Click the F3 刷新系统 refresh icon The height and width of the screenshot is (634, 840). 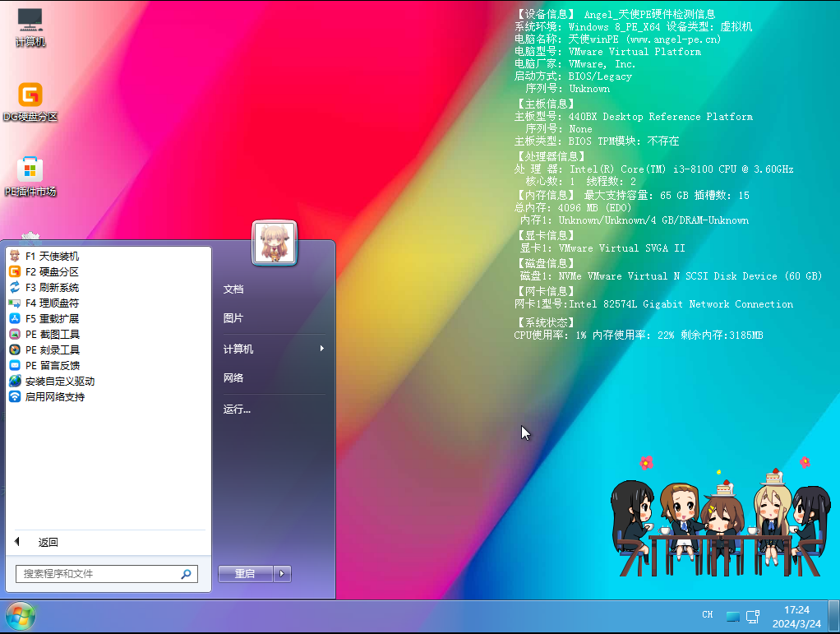pyautogui.click(x=15, y=287)
